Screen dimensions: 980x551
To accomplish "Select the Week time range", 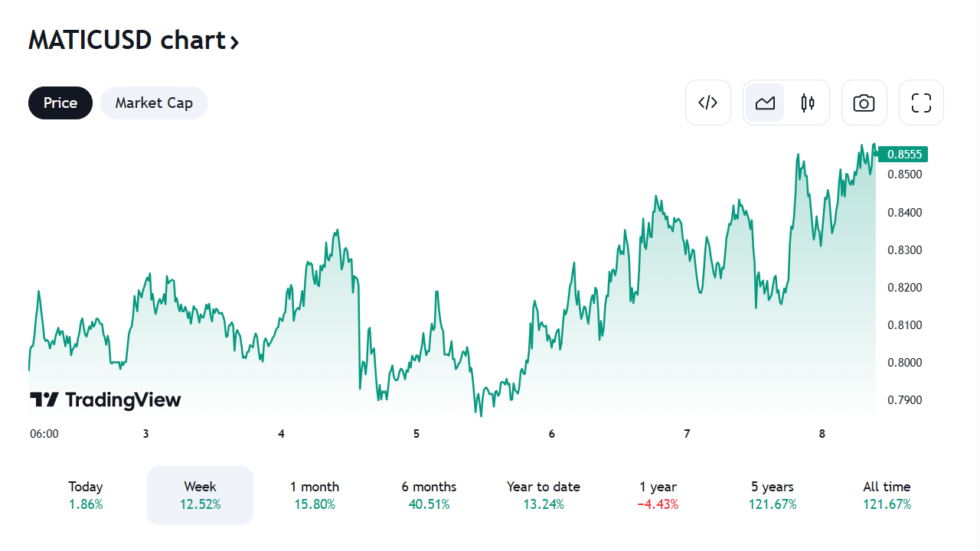I will pyautogui.click(x=200, y=495).
